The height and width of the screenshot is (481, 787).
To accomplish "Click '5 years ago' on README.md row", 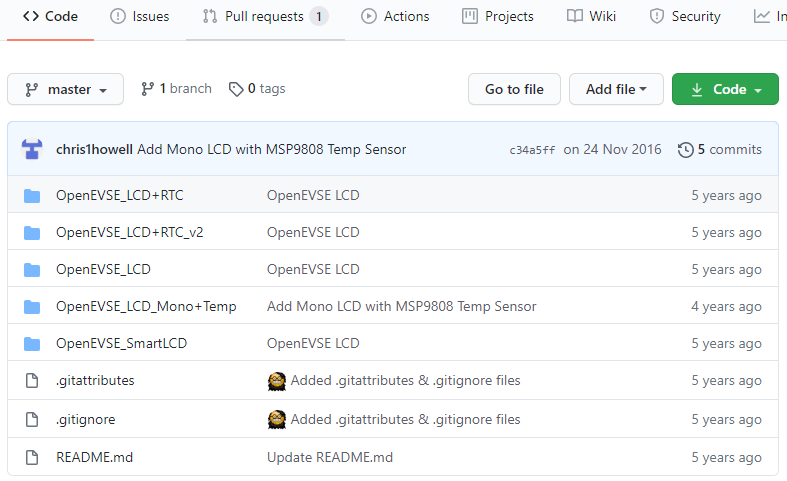I will [x=726, y=457].
